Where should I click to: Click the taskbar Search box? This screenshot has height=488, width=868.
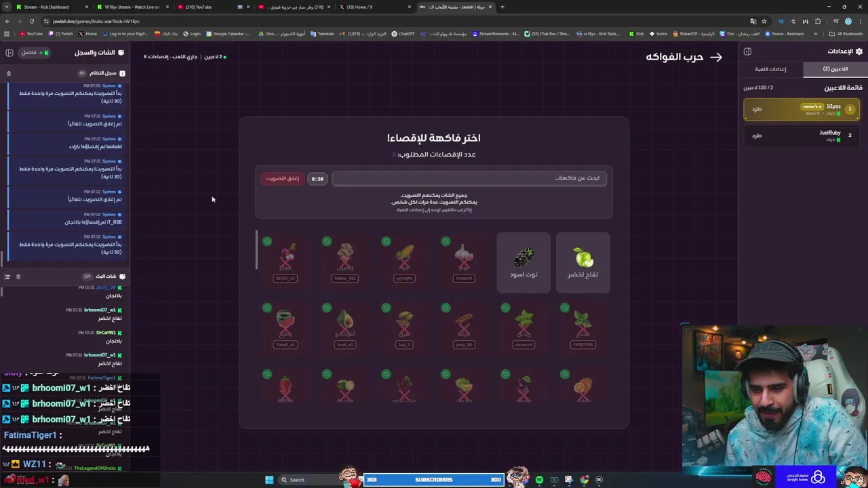(x=309, y=480)
